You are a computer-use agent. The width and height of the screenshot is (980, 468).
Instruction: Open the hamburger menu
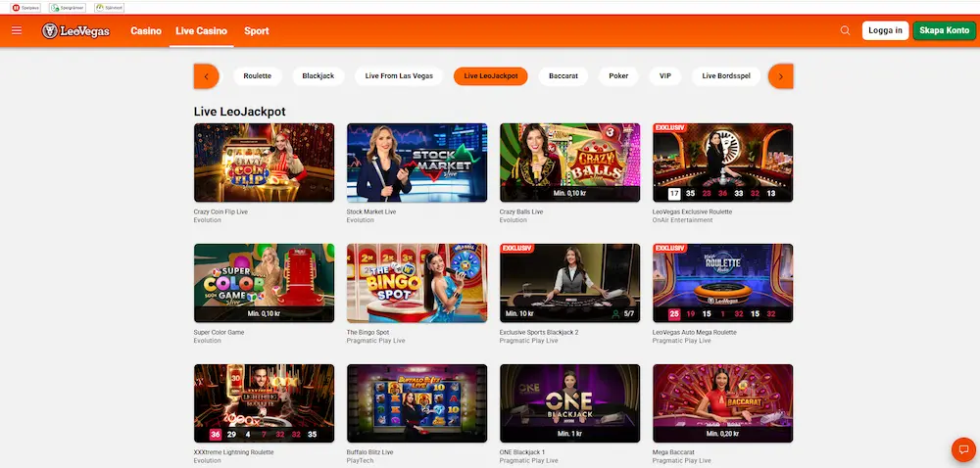pyautogui.click(x=17, y=30)
